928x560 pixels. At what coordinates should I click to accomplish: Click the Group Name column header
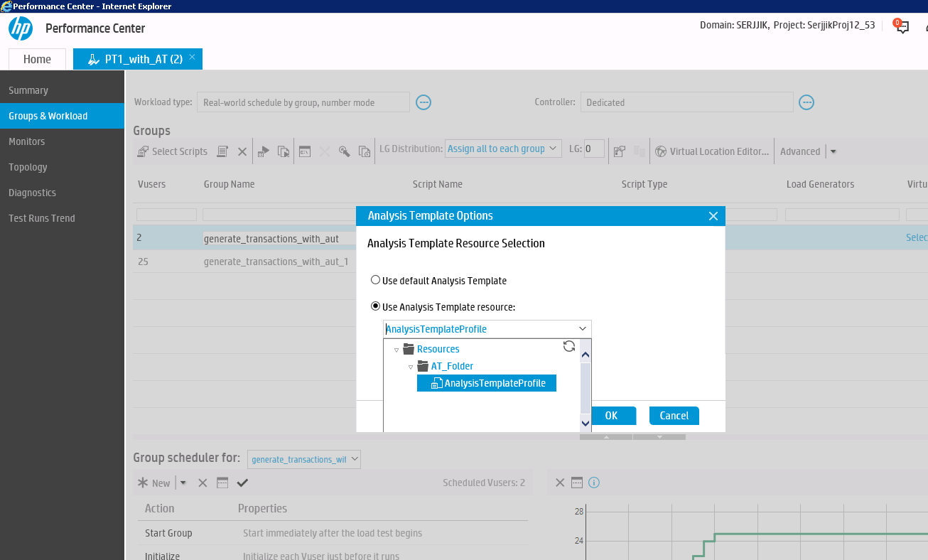pyautogui.click(x=229, y=184)
